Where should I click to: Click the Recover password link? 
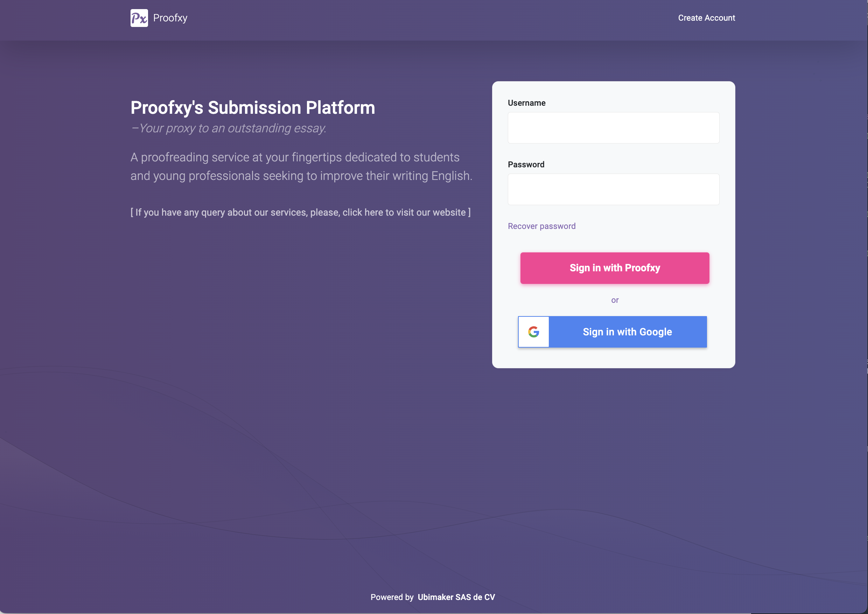(x=541, y=226)
